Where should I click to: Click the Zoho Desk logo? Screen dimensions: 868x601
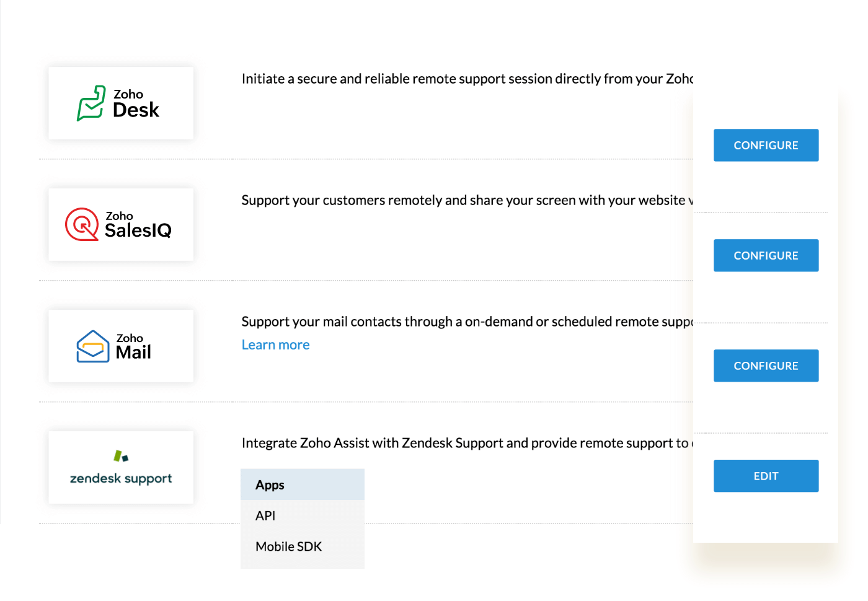point(121,103)
